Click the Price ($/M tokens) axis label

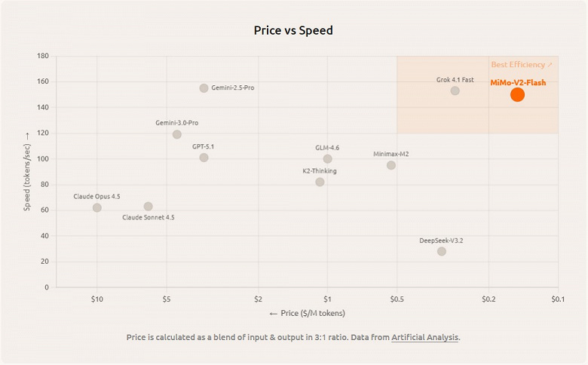[307, 313]
